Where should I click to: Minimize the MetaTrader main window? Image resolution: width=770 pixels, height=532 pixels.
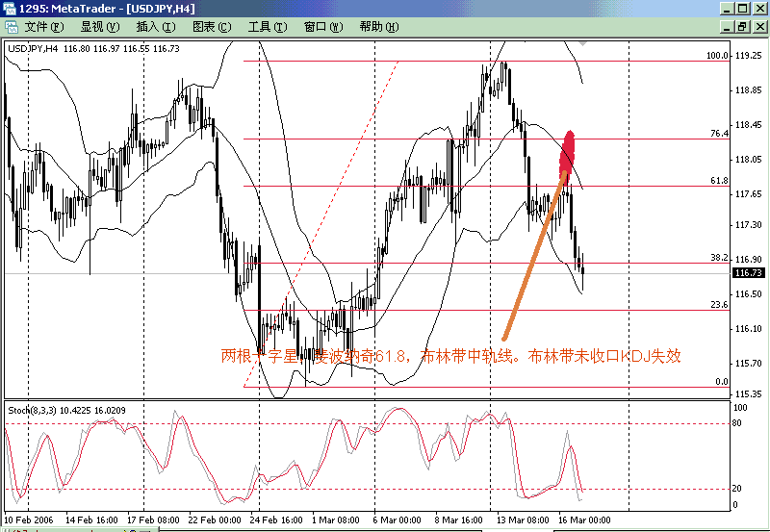(729, 9)
